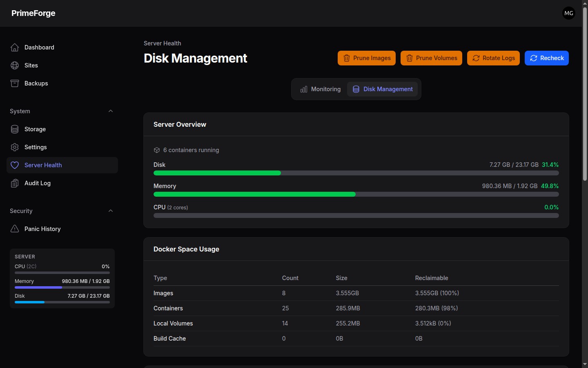Click the Prune Volumes button

point(431,58)
